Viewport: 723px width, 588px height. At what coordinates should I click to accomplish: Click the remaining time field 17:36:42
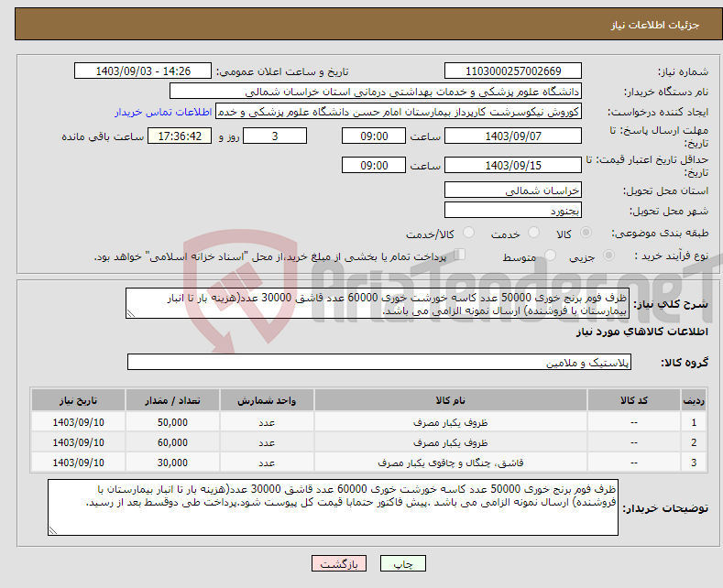coord(180,136)
